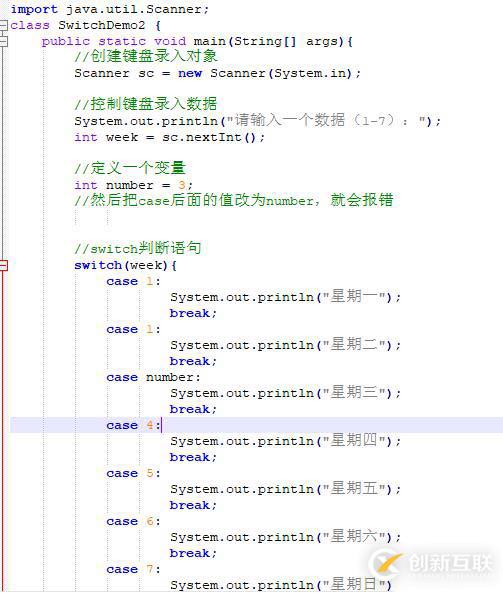The image size is (503, 593).
Task: Click the println 星期五 line
Action: pos(286,489)
